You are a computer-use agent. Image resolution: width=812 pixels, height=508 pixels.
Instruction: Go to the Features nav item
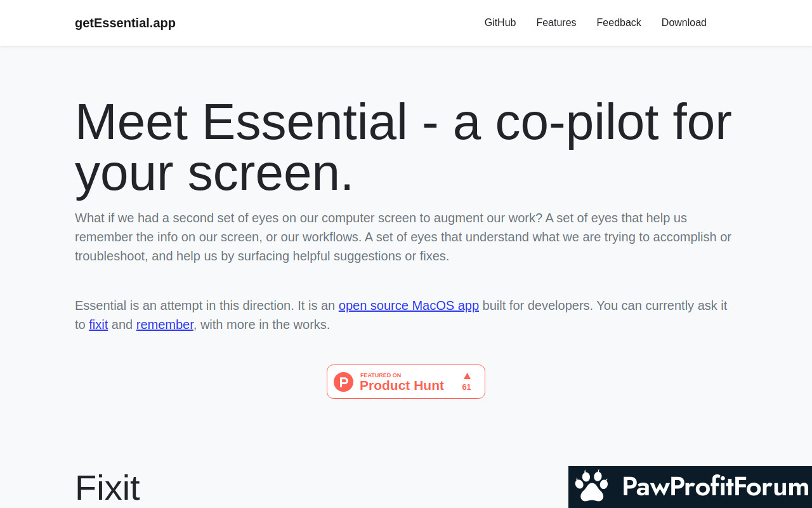point(556,23)
